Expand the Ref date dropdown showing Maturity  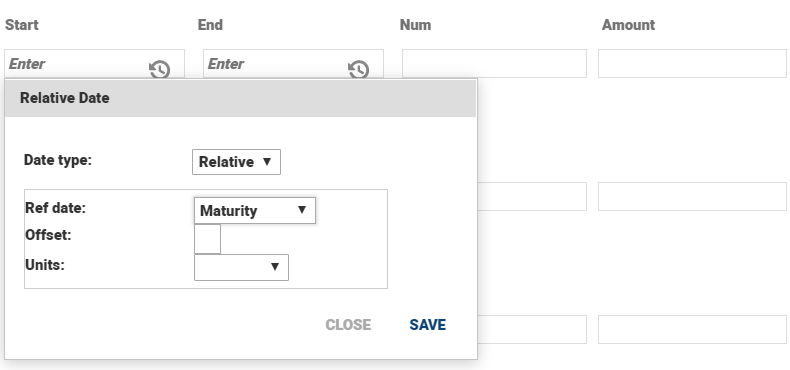[255, 210]
